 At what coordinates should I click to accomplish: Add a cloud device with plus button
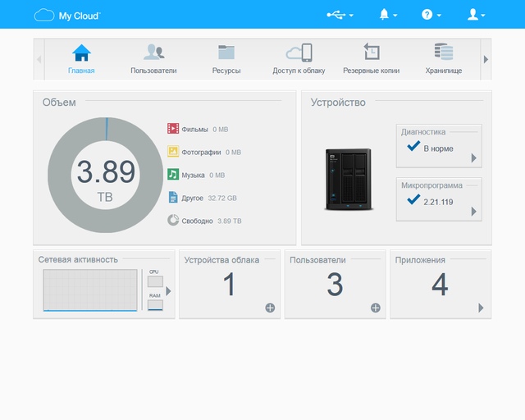270,308
